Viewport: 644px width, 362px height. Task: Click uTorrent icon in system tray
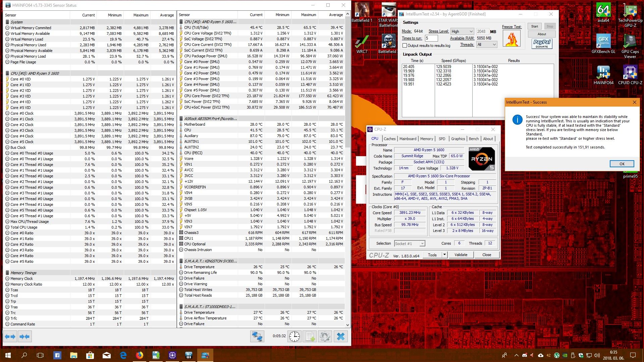pos(557,355)
